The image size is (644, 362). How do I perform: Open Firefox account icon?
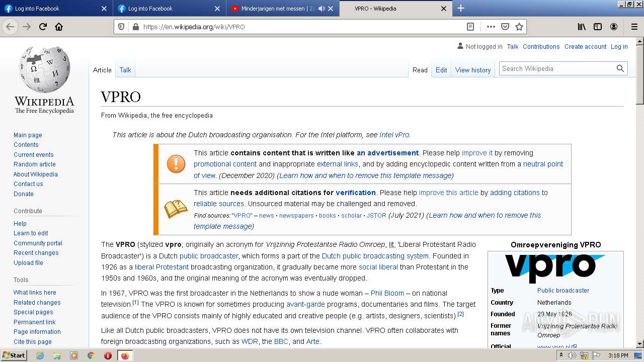pos(614,27)
